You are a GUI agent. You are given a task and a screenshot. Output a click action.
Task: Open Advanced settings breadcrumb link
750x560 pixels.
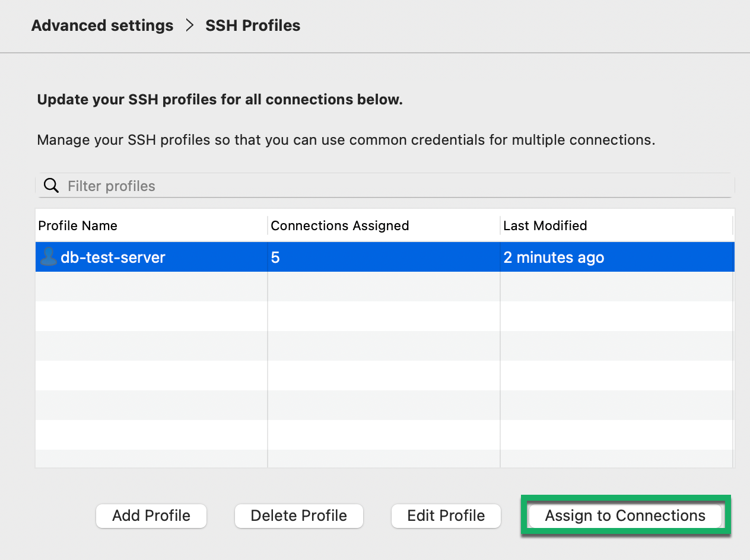[x=102, y=26]
